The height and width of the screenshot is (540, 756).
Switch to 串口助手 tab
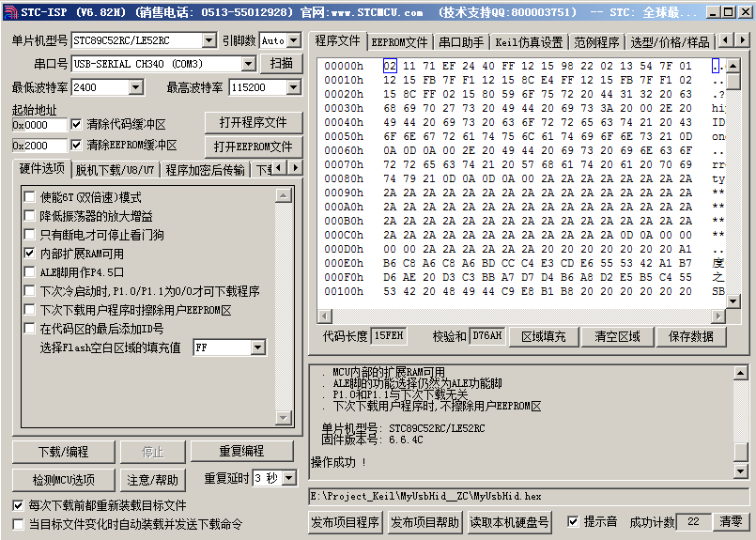pyautogui.click(x=461, y=42)
